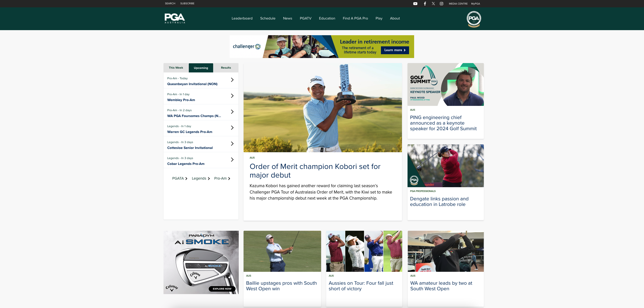Click the Legends tour link

tap(200, 179)
